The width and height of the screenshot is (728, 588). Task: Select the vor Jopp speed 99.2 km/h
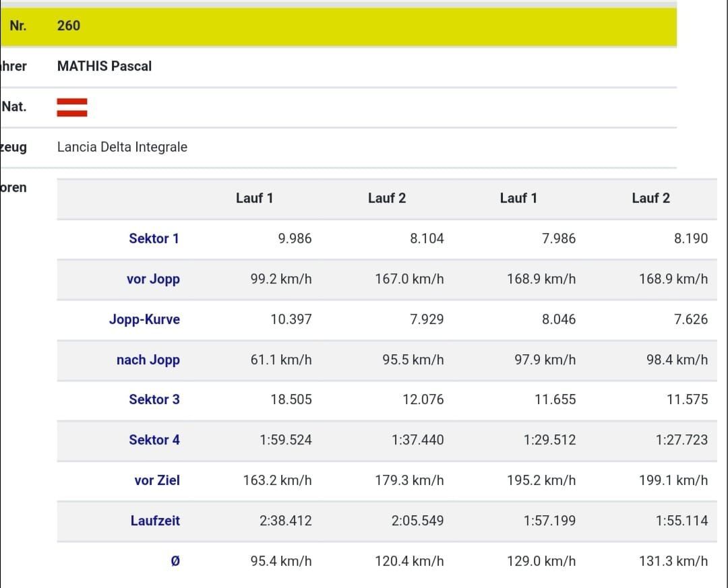click(x=281, y=279)
